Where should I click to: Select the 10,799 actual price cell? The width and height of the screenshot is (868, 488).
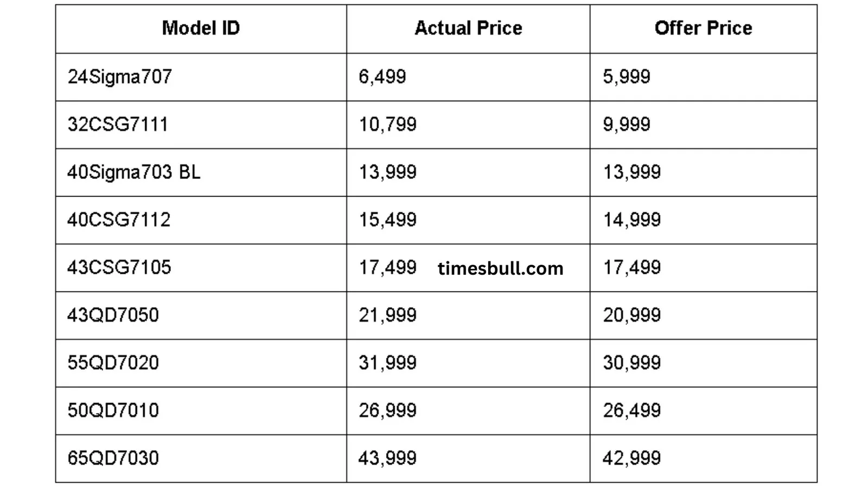point(468,125)
